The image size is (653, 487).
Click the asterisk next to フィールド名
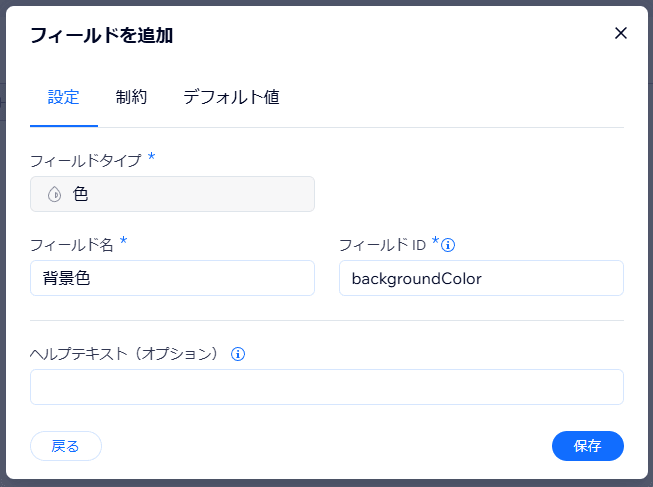123,242
